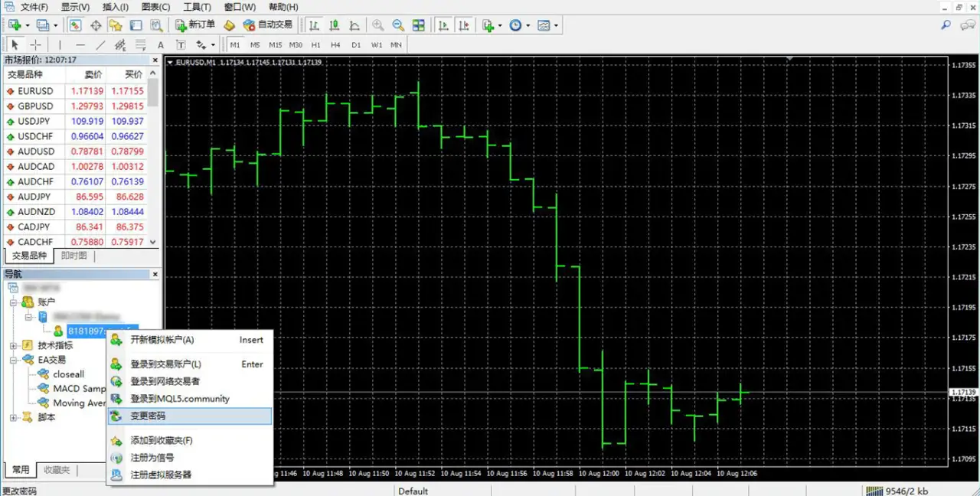The width and height of the screenshot is (980, 496).
Task: Select the crosshair tool
Action: 35,45
